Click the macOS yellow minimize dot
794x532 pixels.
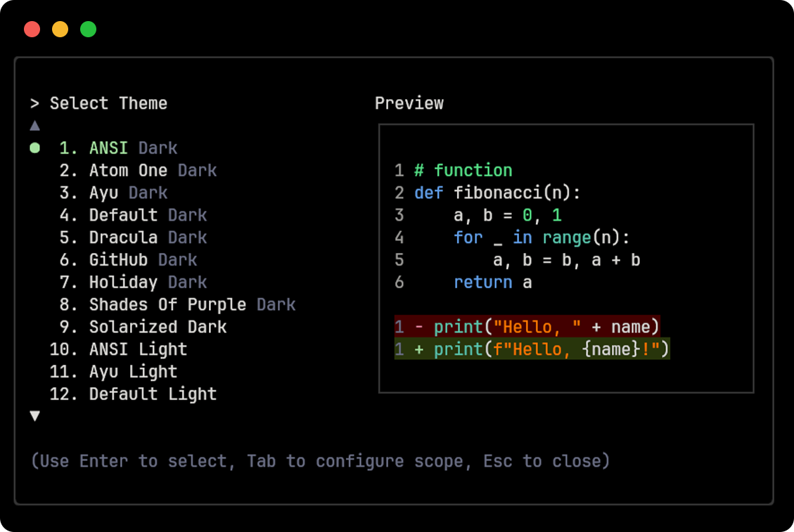click(x=60, y=30)
